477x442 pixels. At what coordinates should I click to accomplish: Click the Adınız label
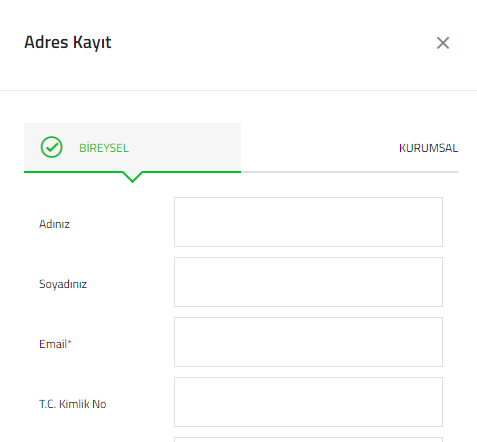[x=54, y=224]
